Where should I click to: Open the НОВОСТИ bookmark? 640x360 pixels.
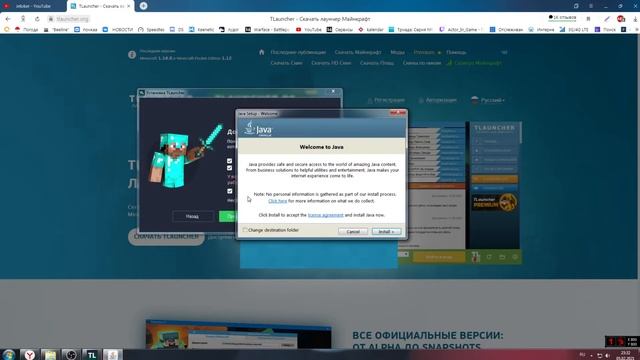coord(118,29)
